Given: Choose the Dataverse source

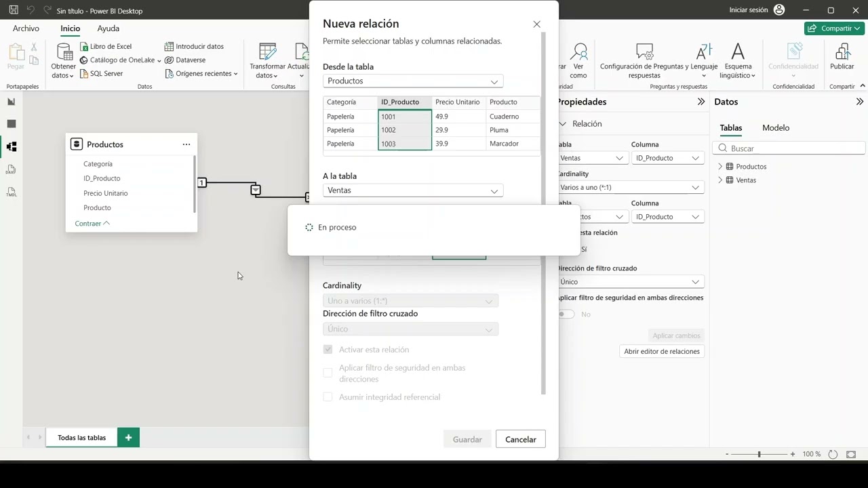Looking at the screenshot, I should tap(185, 60).
